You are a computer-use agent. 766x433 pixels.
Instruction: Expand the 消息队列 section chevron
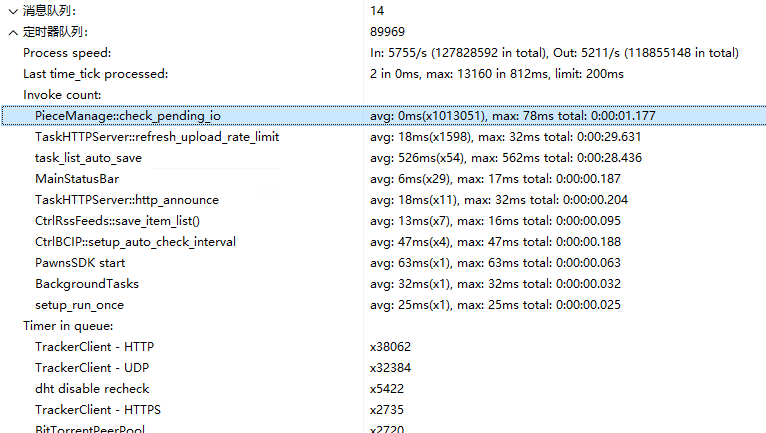[13, 11]
